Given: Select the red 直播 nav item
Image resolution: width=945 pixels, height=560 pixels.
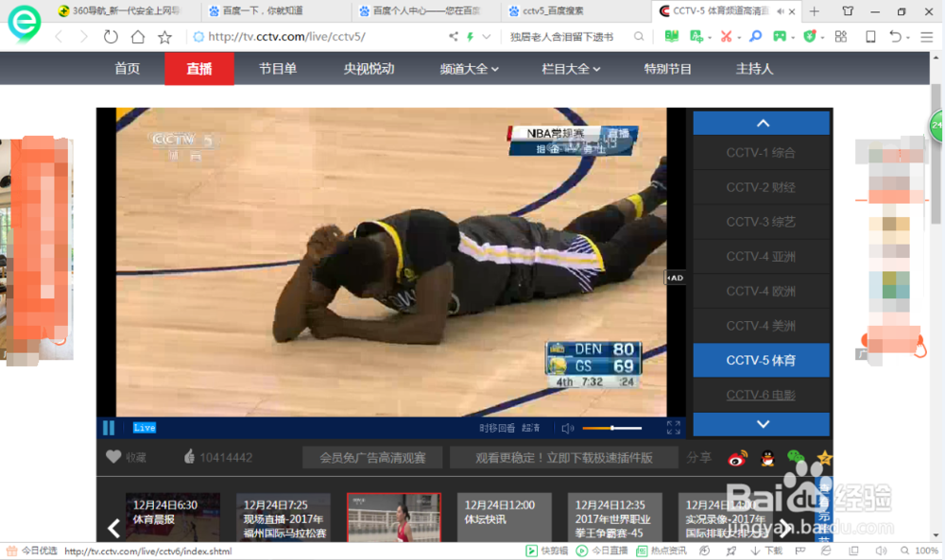Looking at the screenshot, I should pos(199,69).
